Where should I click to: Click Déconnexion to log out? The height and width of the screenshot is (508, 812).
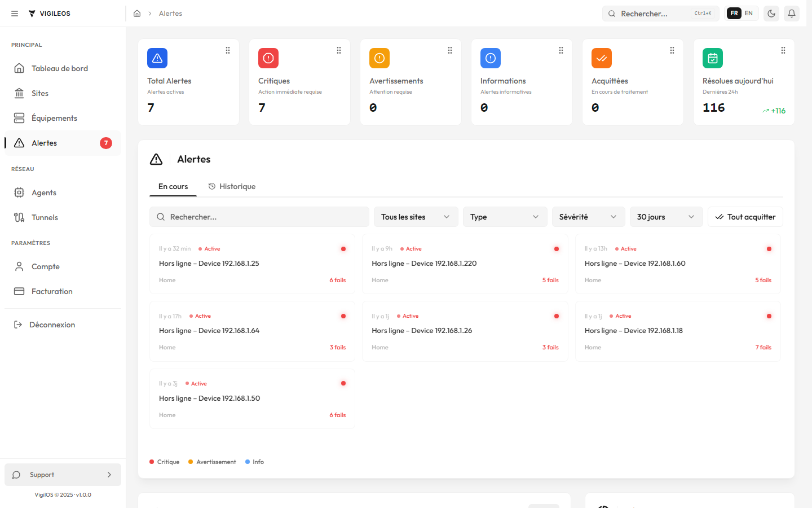63,325
